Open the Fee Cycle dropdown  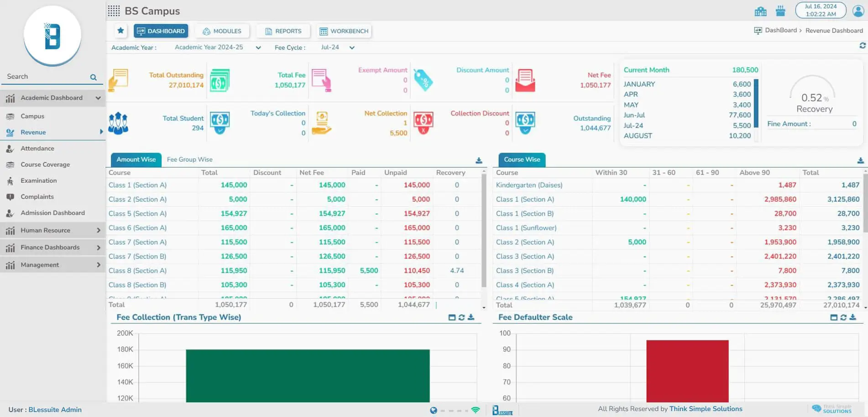click(x=352, y=48)
